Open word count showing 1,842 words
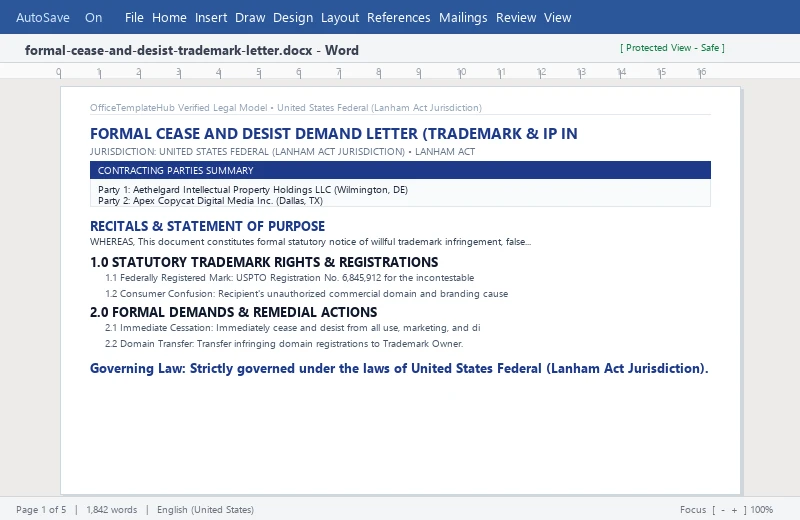This screenshot has width=800, height=520. pos(112,509)
